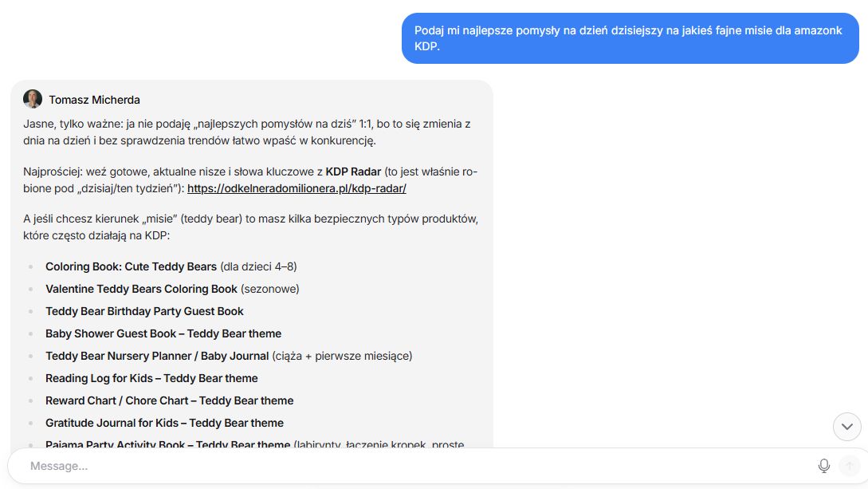Viewport: 868px width, 489px height.
Task: Click the microphone voice input icon
Action: pos(823,466)
